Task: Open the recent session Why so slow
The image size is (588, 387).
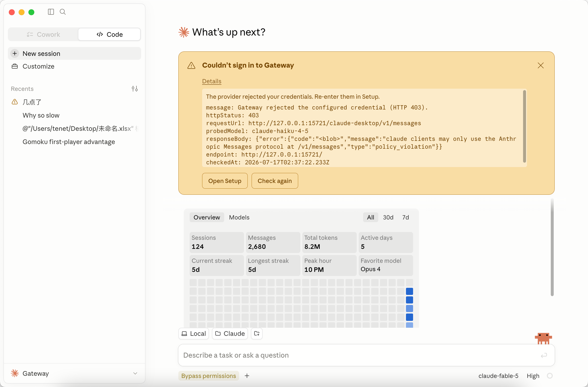Action: (x=74, y=115)
